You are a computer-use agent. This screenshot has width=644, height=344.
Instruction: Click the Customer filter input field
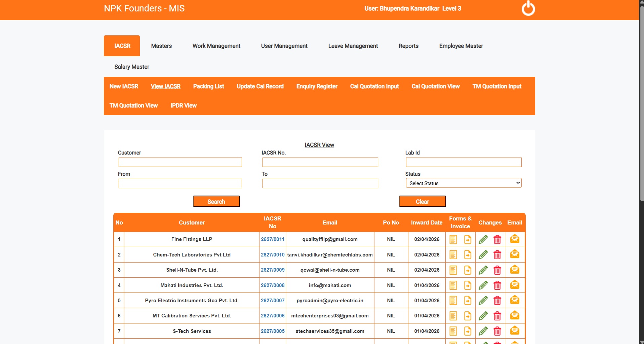tap(180, 162)
